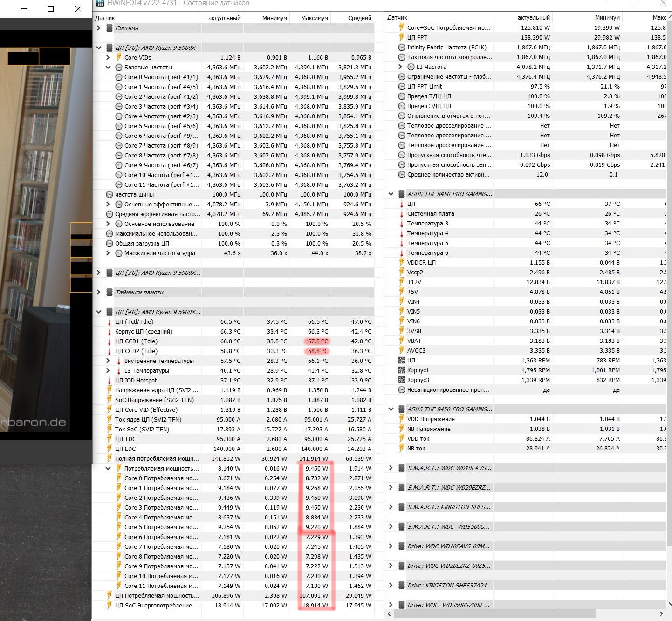Click the chip icon beside Тайминги памяти

pyautogui.click(x=110, y=292)
